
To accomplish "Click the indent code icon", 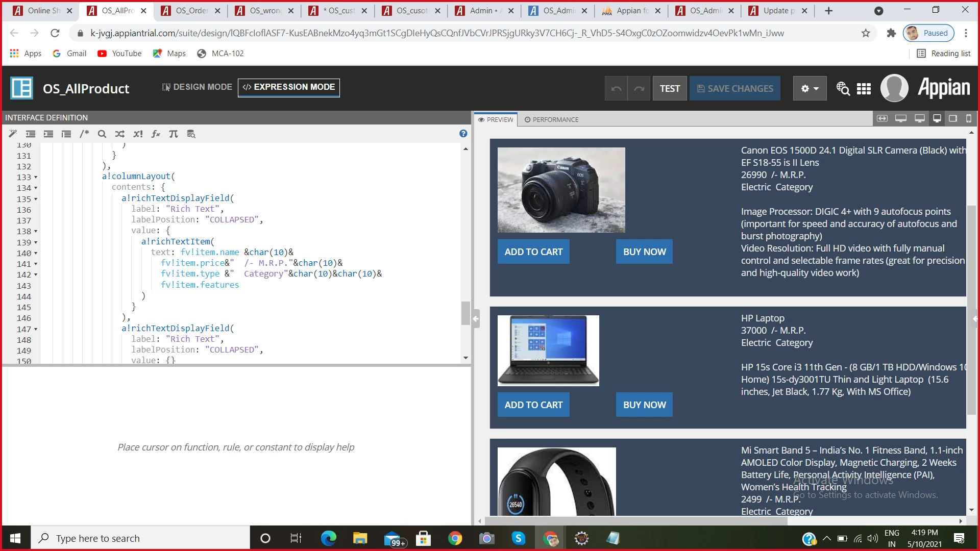I will [48, 134].
